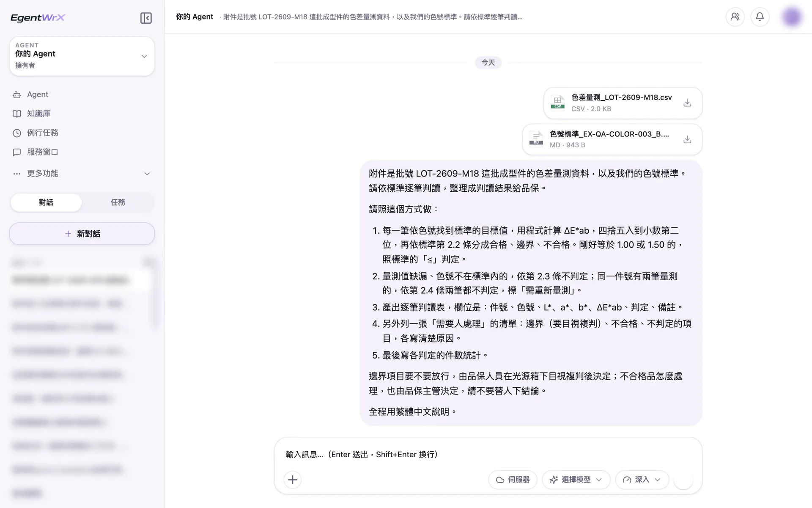Open the team members icon

735,17
